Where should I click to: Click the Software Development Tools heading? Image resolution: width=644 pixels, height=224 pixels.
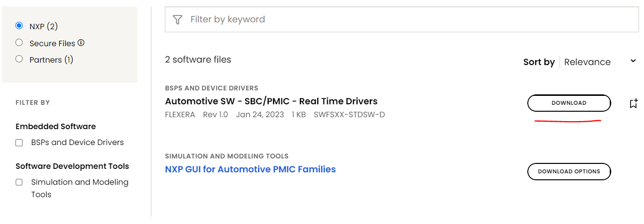click(72, 166)
